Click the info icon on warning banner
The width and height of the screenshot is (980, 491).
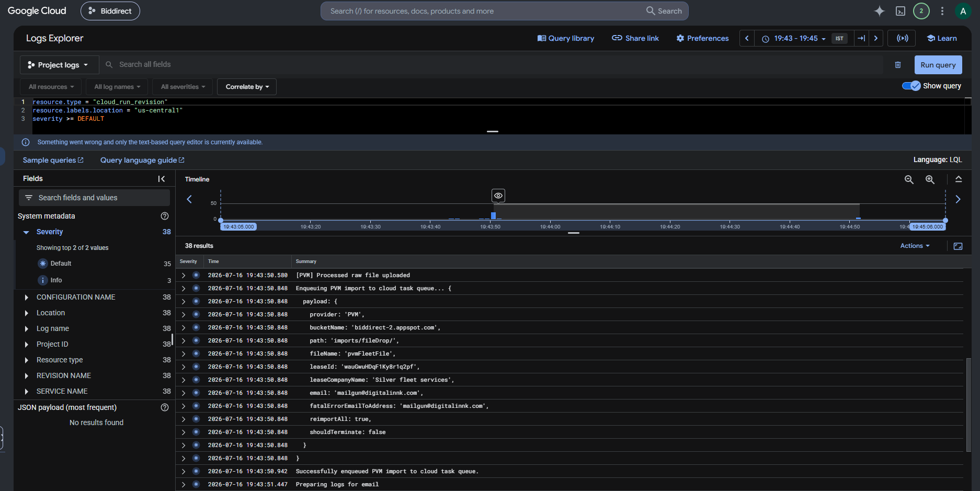(x=26, y=142)
